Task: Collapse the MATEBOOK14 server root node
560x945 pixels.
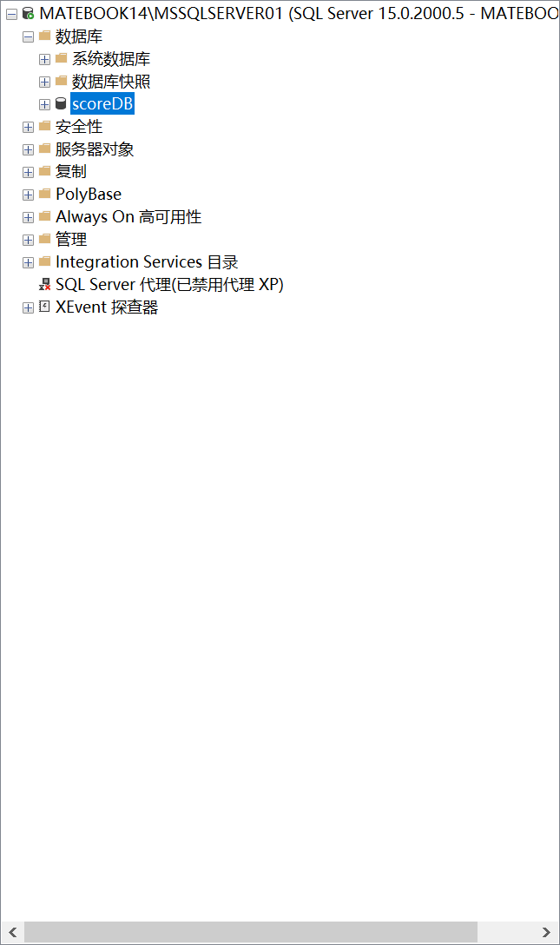Action: click(x=11, y=14)
